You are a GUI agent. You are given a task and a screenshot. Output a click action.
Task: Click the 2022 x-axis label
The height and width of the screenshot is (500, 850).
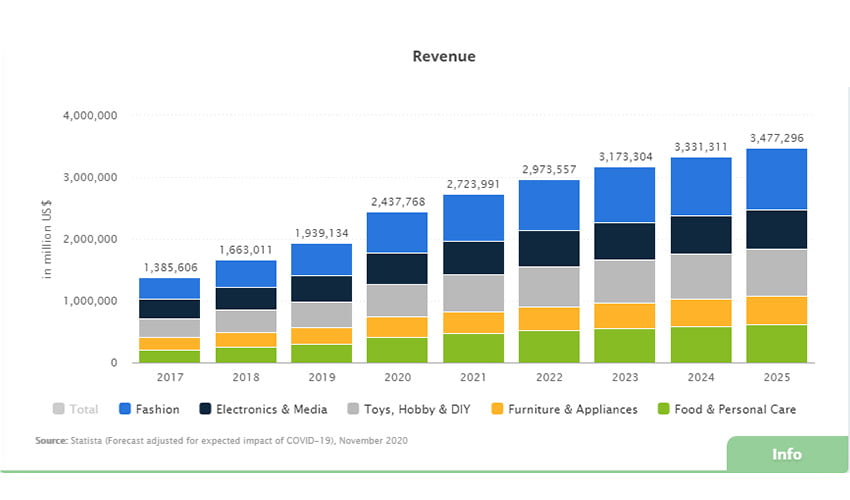click(x=549, y=377)
